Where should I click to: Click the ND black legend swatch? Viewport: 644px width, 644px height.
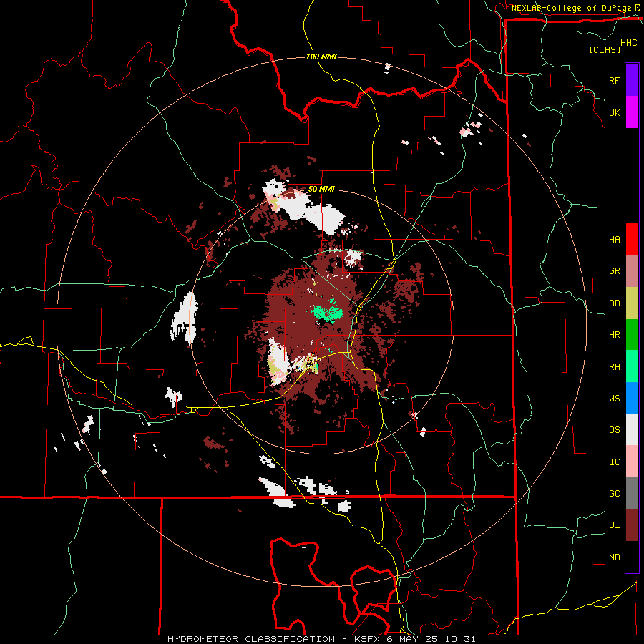[x=632, y=557]
